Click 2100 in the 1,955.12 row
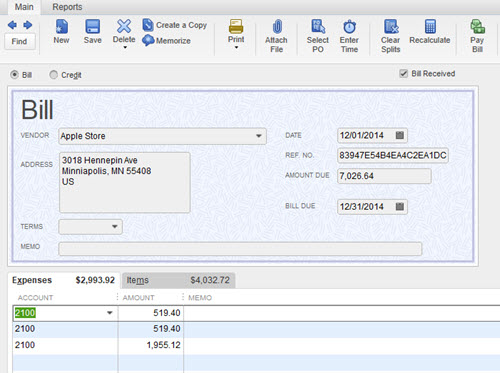500x373 pixels. 25,345
